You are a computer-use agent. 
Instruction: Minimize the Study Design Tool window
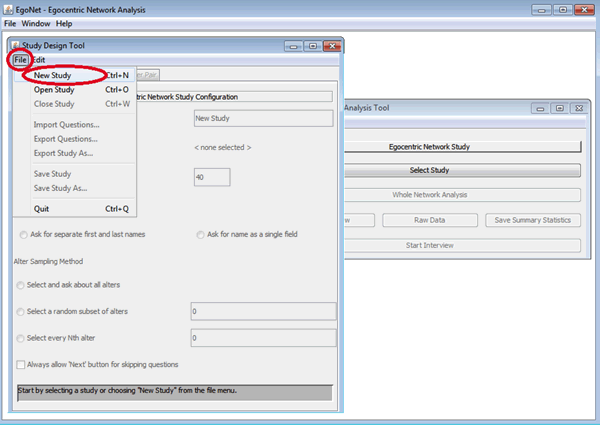[293, 46]
